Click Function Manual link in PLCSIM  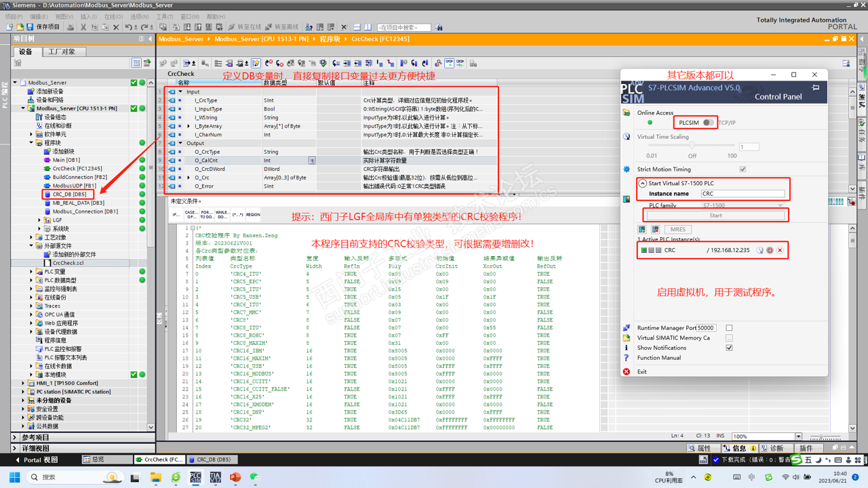click(659, 358)
